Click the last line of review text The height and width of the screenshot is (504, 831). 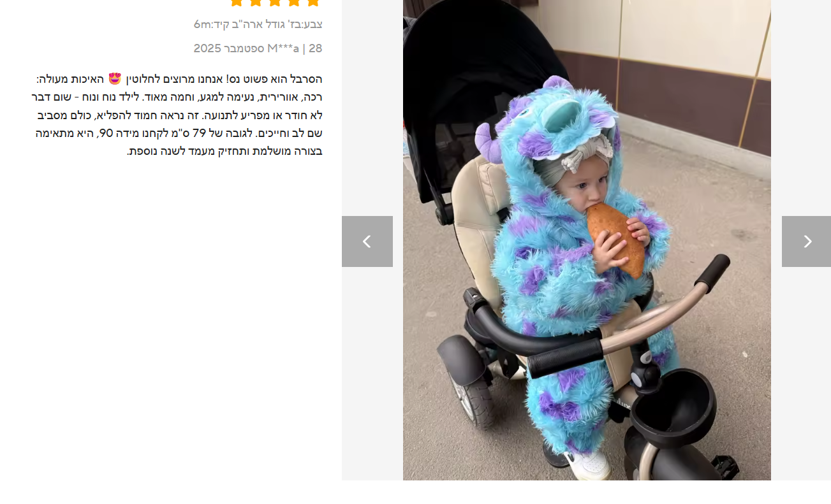224,151
